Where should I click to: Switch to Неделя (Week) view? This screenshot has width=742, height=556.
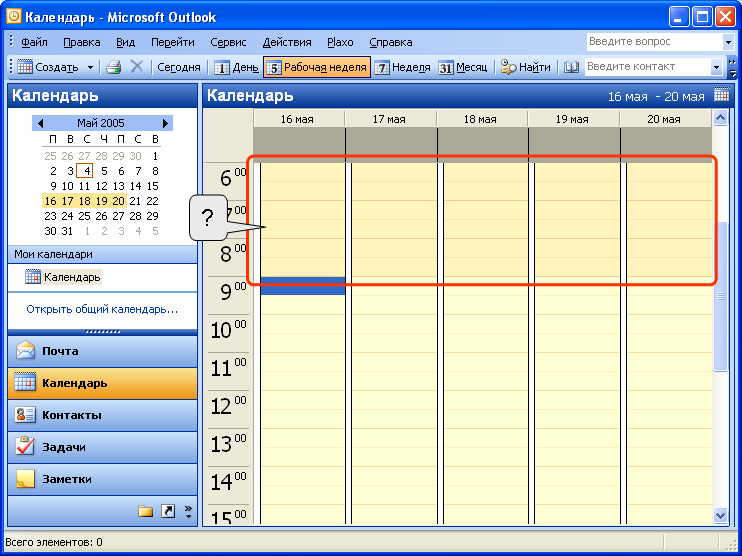click(x=403, y=68)
